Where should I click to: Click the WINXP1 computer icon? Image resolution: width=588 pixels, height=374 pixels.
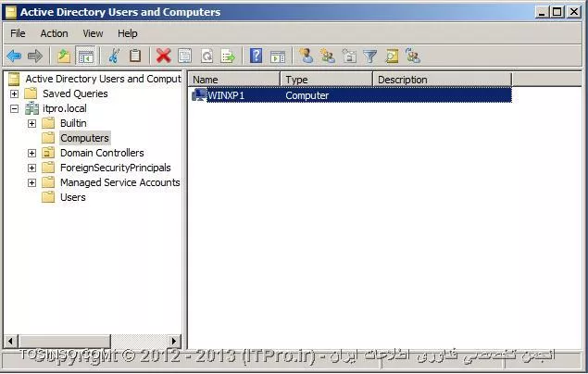pos(199,95)
